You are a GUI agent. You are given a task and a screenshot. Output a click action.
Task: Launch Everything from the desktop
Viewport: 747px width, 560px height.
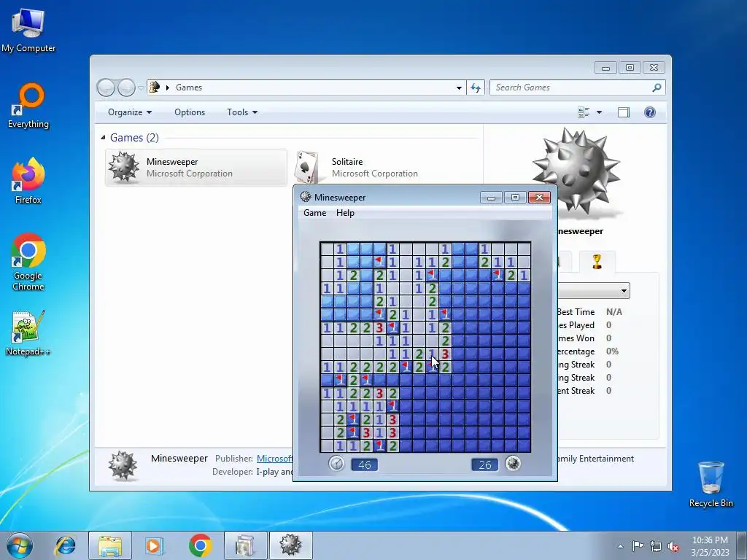coord(28,106)
